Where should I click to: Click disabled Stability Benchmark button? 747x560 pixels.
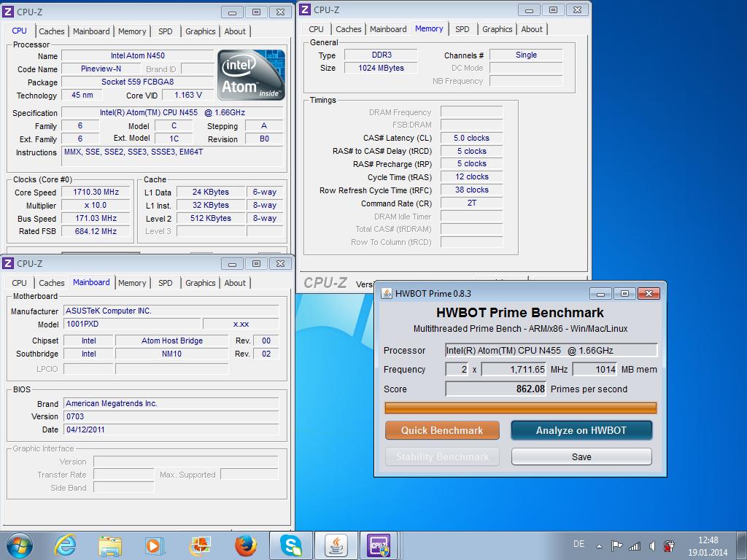click(x=442, y=456)
